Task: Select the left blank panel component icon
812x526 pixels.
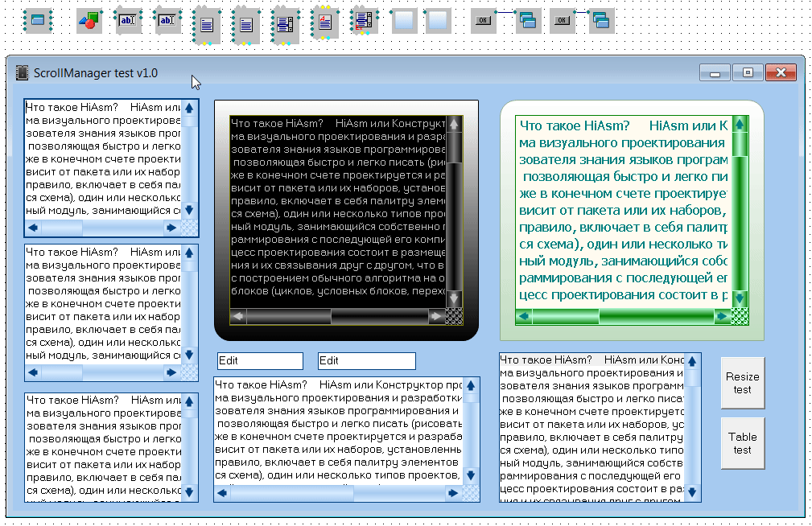Action: pos(404,21)
